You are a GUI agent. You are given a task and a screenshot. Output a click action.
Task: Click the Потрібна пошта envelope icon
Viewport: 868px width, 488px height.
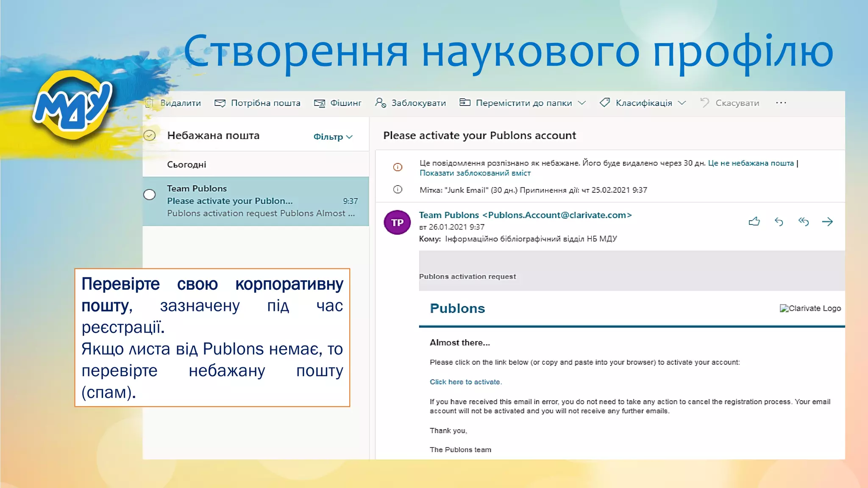click(x=220, y=103)
